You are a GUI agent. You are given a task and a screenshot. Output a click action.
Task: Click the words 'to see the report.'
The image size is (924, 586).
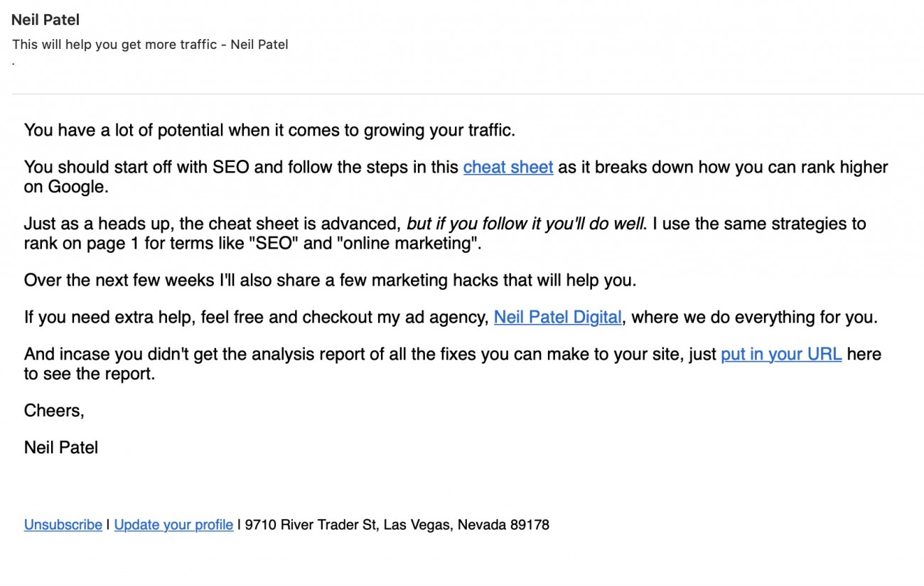coord(90,374)
